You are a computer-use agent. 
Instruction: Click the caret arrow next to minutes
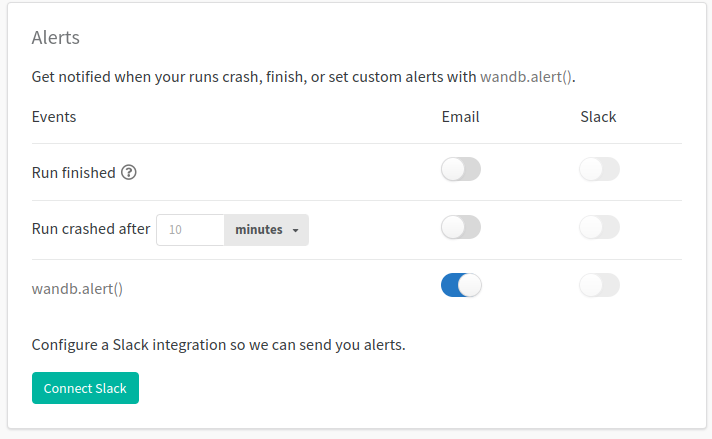click(x=296, y=231)
